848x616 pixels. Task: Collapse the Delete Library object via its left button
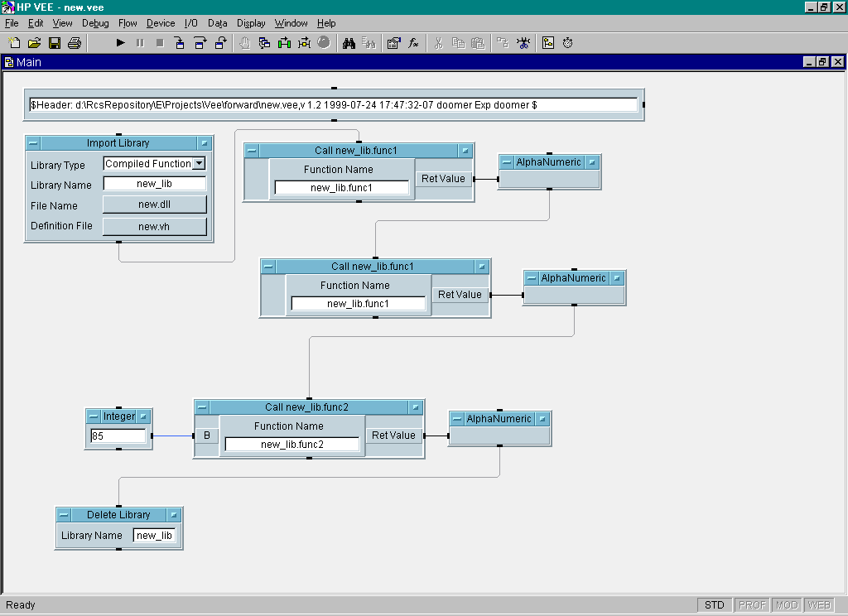point(64,515)
